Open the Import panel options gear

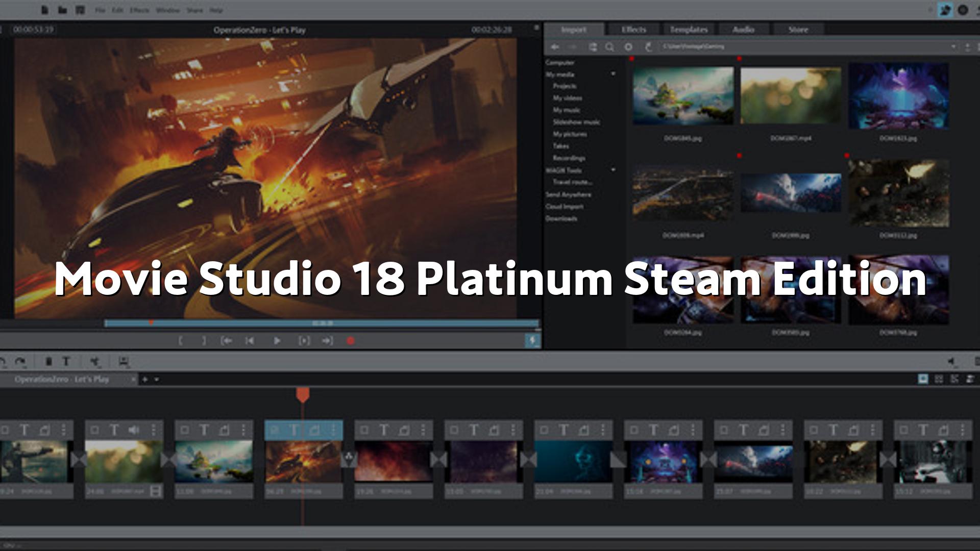[628, 47]
